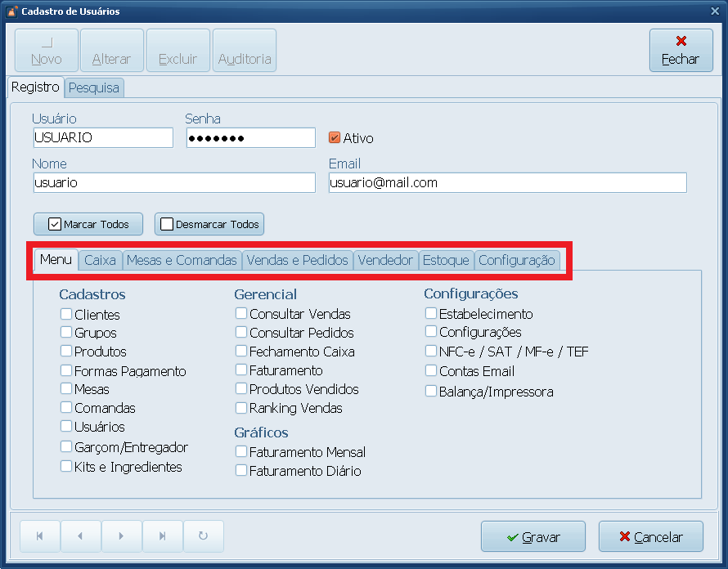Click the next record arrow
The height and width of the screenshot is (569, 728).
[121, 536]
